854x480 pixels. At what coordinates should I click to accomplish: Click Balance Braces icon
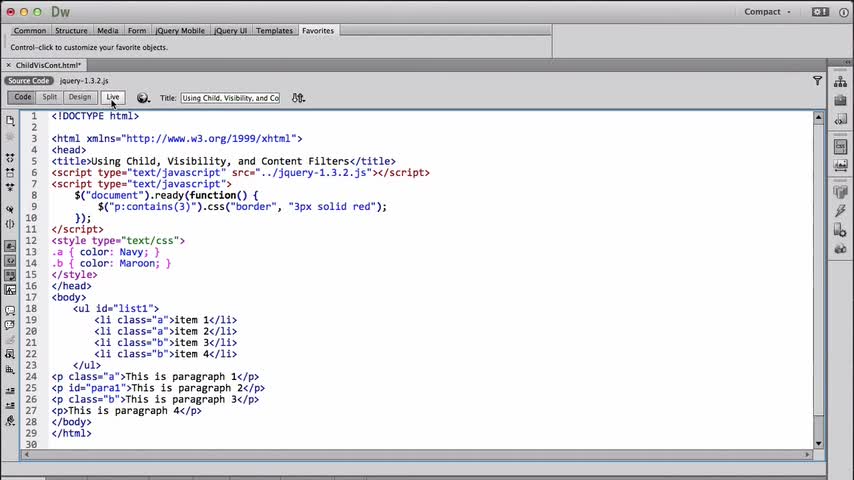click(x=10, y=224)
